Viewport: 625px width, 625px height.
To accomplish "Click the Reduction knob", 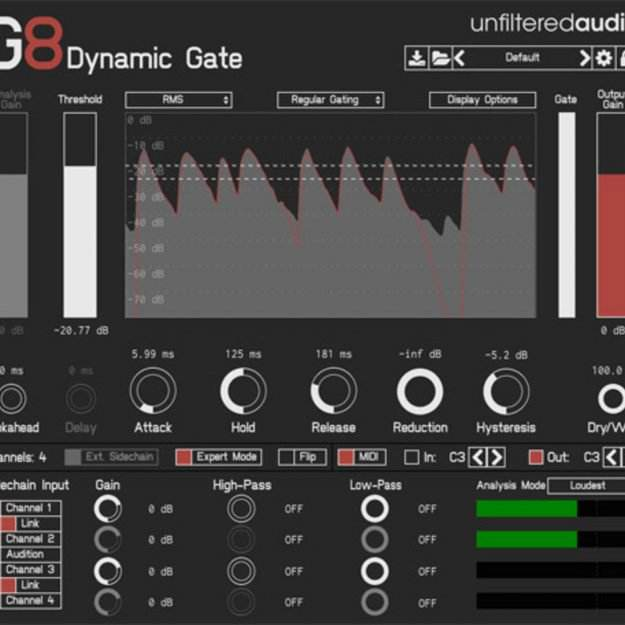I will click(x=420, y=391).
